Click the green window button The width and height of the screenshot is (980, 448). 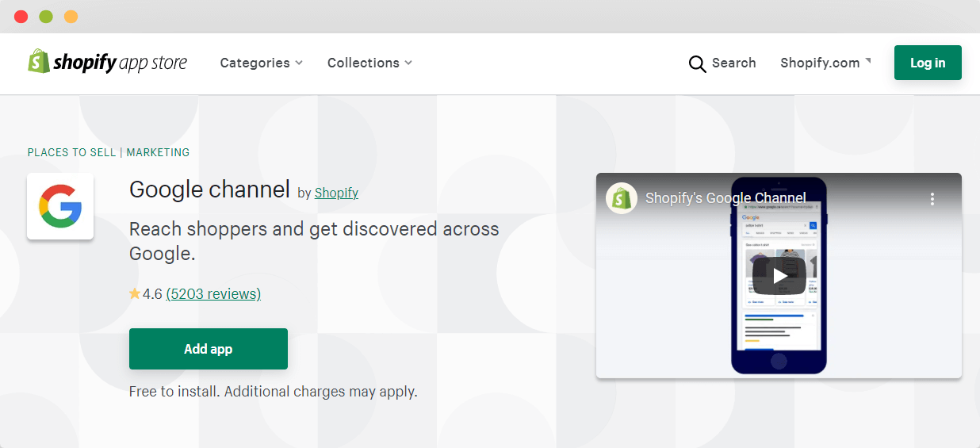pyautogui.click(x=46, y=17)
